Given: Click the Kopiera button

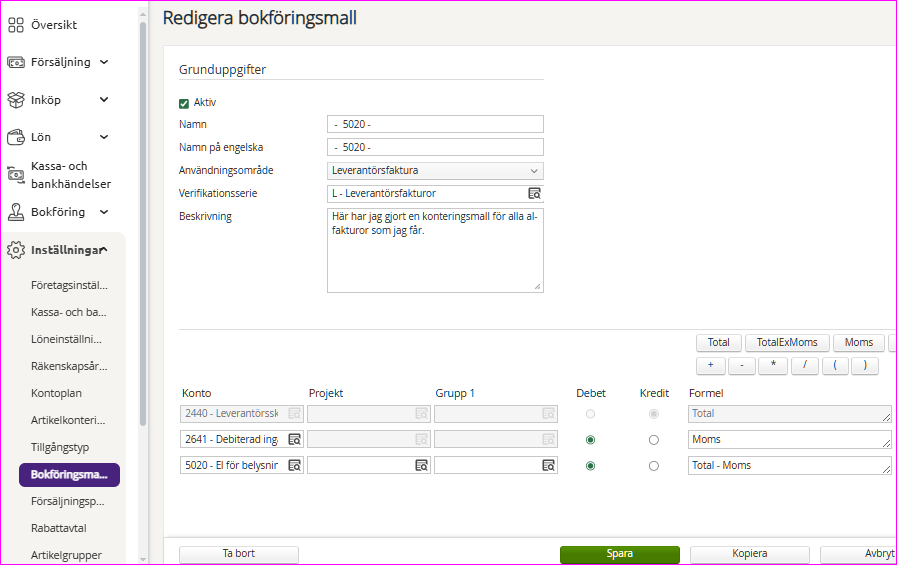Looking at the screenshot, I should [749, 554].
